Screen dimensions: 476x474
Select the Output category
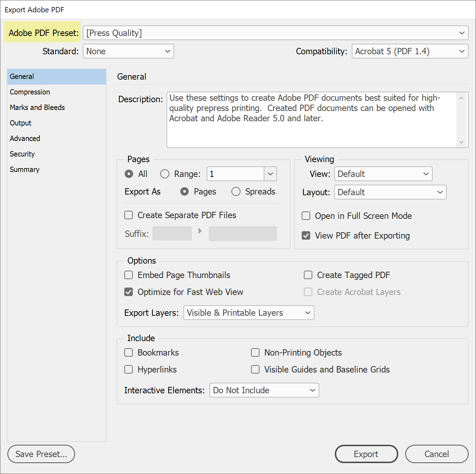(x=57, y=123)
